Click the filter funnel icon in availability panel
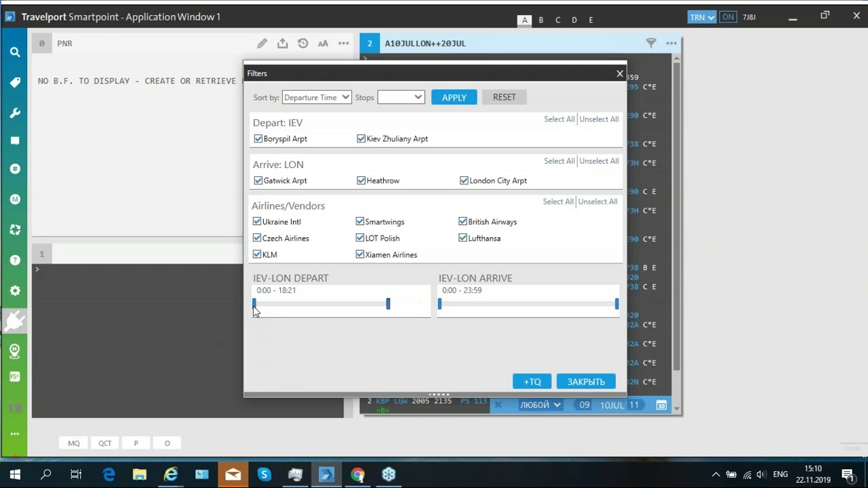 (x=651, y=43)
